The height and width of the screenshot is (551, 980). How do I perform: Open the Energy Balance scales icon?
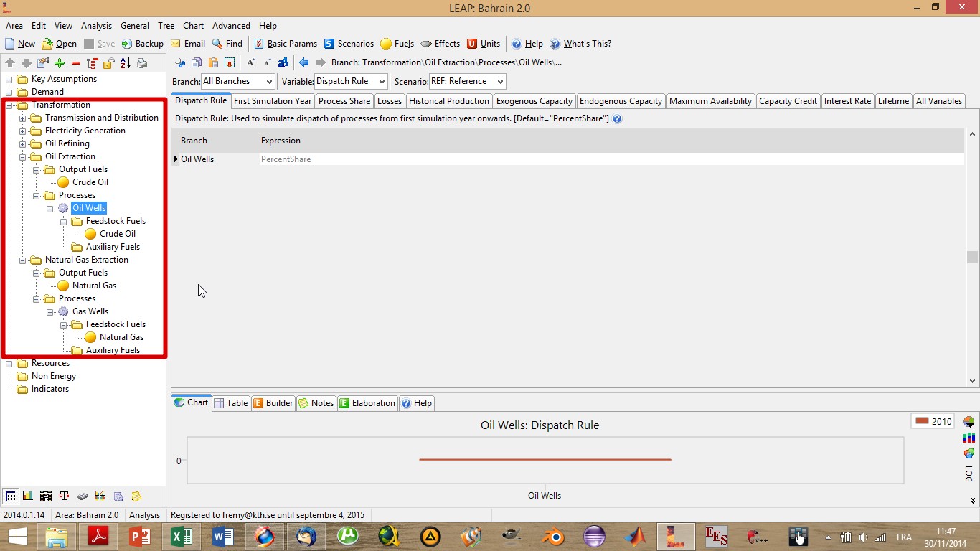click(64, 496)
